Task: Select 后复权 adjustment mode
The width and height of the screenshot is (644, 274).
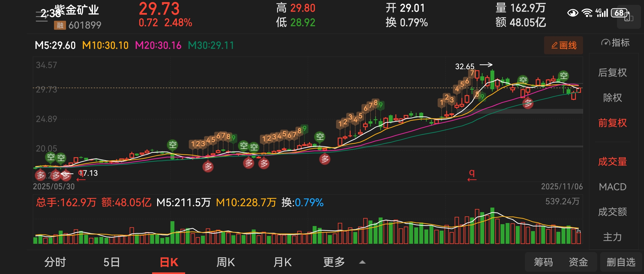Action: (x=612, y=73)
